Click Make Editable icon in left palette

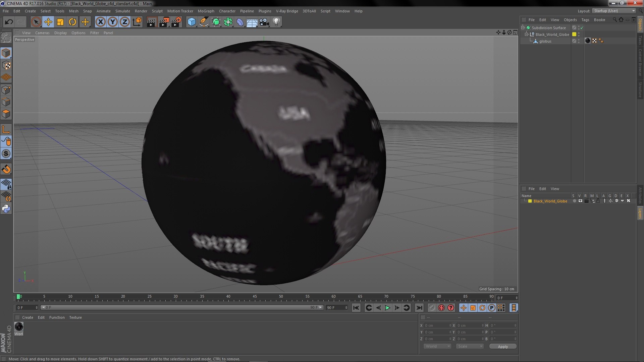[x=6, y=38]
